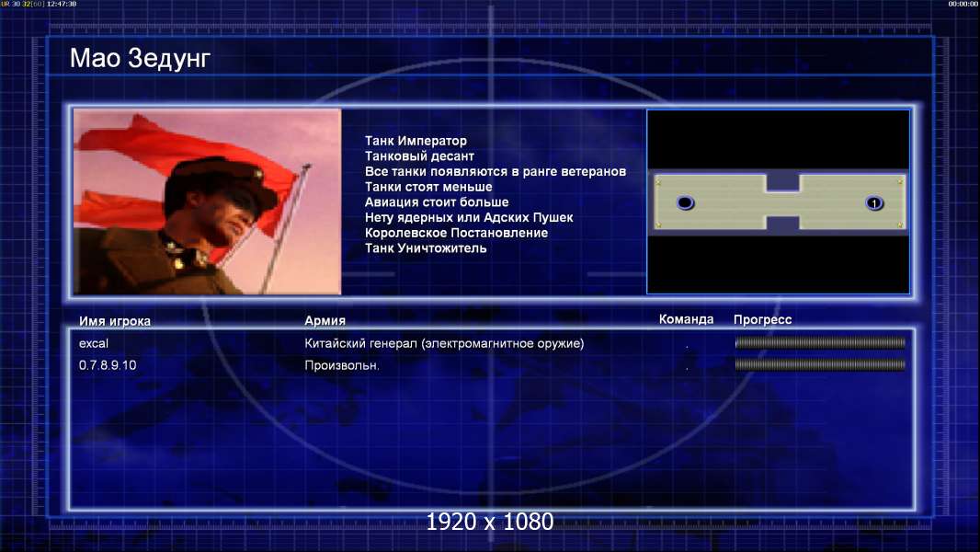Click the map preview thumbnail
The width and height of the screenshot is (980, 552).
(778, 201)
